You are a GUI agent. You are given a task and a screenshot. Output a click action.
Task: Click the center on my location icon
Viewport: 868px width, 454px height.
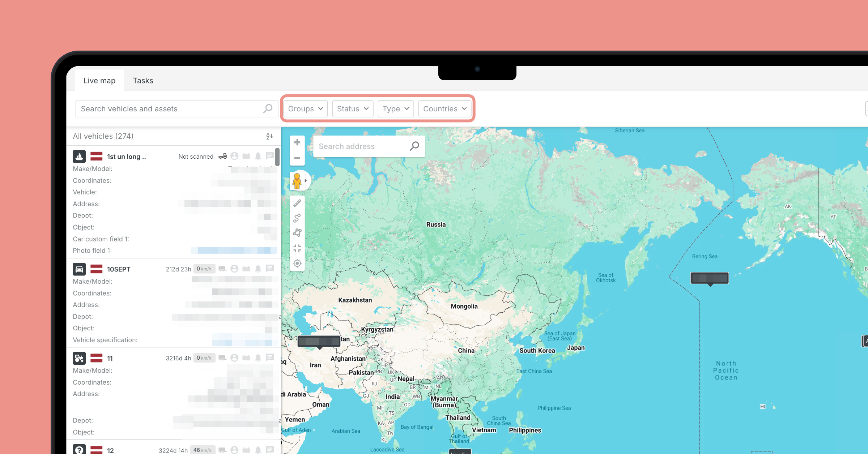click(x=297, y=263)
